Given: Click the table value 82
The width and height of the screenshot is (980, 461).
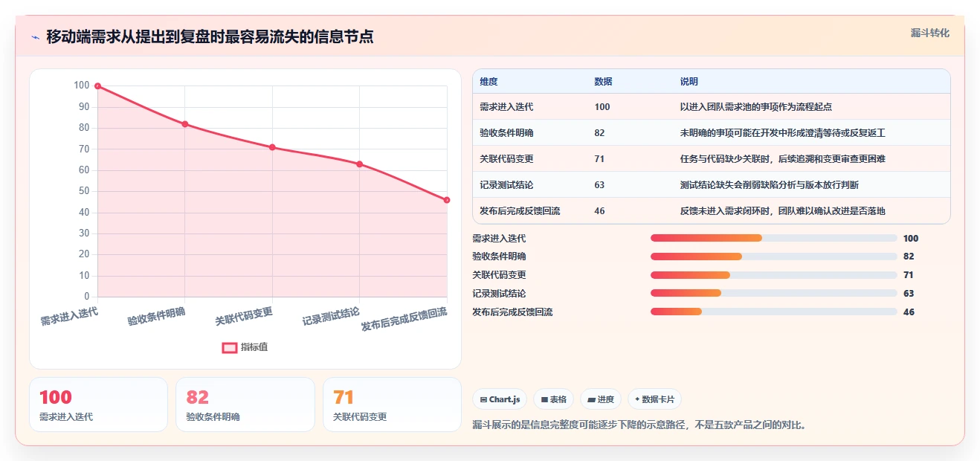Looking at the screenshot, I should click(x=600, y=133).
